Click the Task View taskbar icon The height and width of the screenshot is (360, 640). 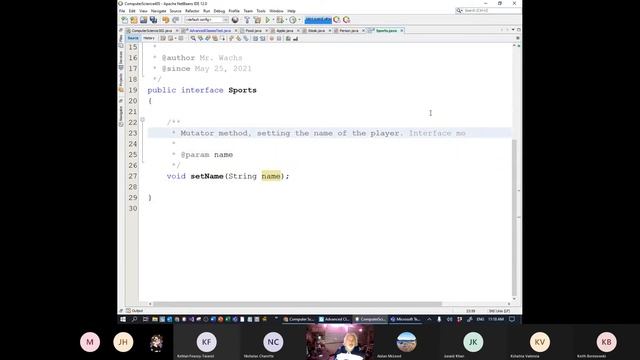[145, 319]
